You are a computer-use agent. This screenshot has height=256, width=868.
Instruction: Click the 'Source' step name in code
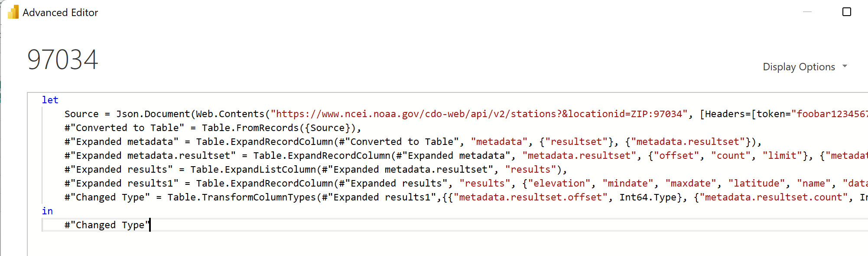point(81,114)
